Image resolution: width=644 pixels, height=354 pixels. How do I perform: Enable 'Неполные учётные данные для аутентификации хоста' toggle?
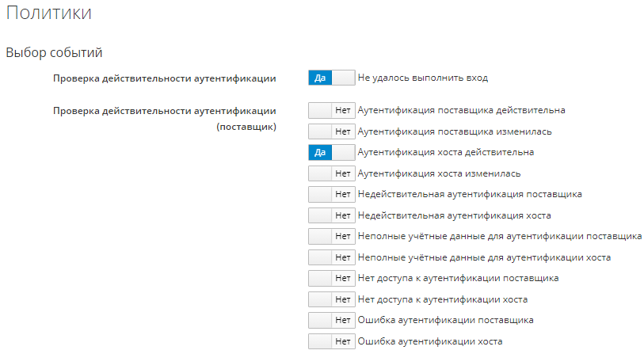[x=331, y=257]
